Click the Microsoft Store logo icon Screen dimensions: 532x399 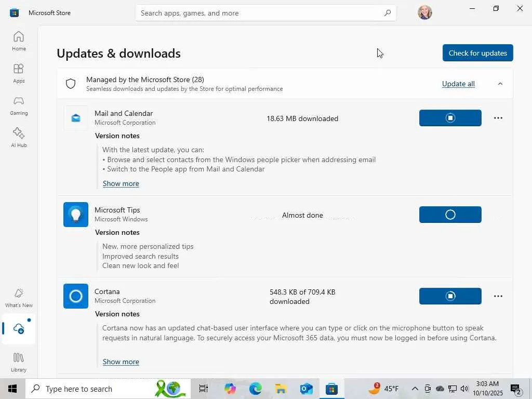click(x=14, y=13)
